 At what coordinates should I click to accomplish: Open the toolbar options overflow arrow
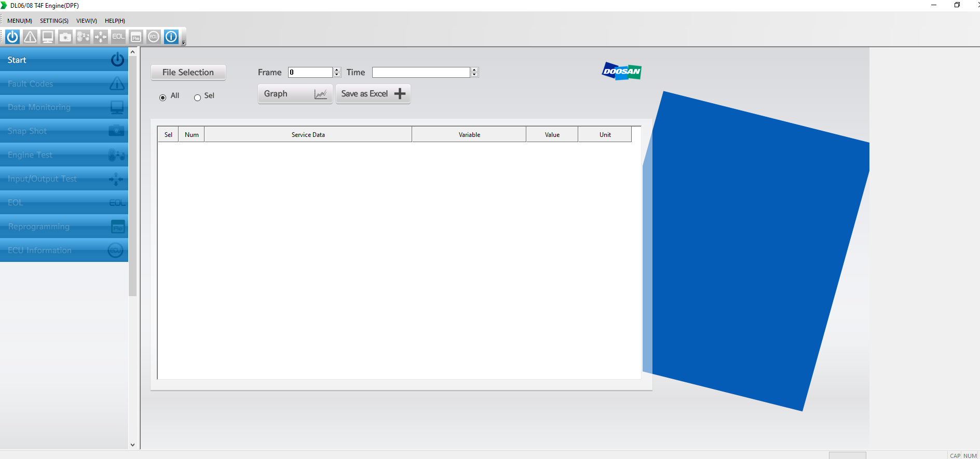(184, 43)
